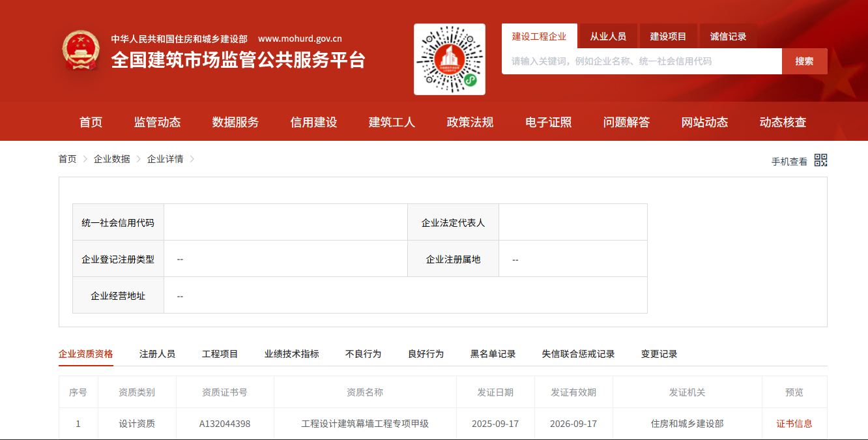Select the 建设项目 search tab
868x440 pixels.
tap(668, 37)
